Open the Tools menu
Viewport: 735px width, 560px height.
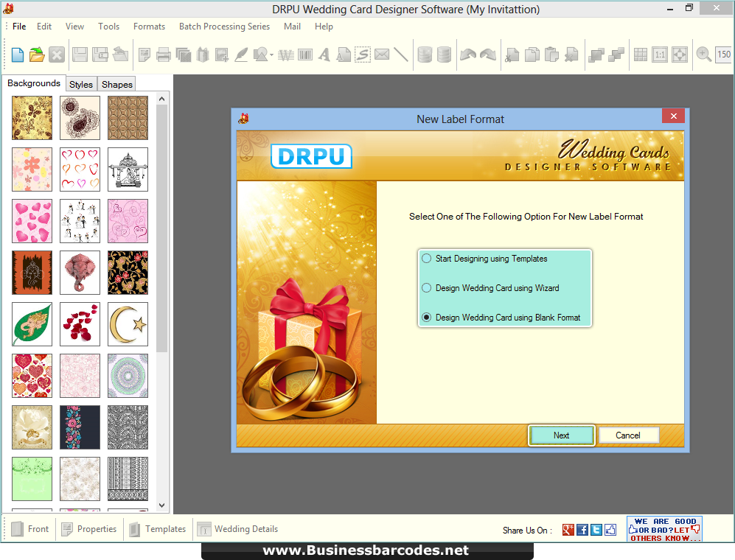click(109, 27)
